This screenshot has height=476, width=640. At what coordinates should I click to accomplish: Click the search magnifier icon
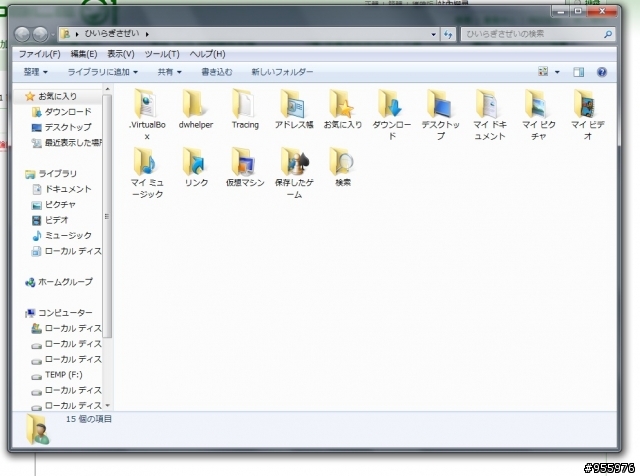608,34
